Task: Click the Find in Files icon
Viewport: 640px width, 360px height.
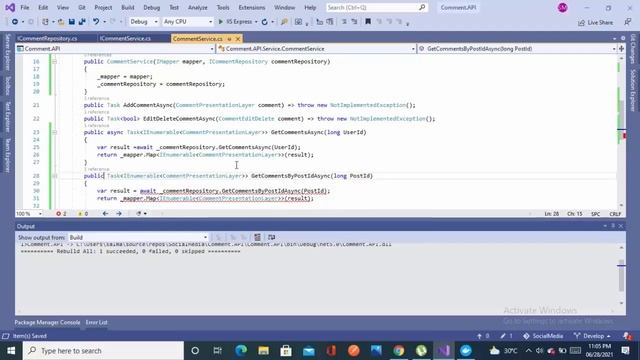Action: coord(284,22)
